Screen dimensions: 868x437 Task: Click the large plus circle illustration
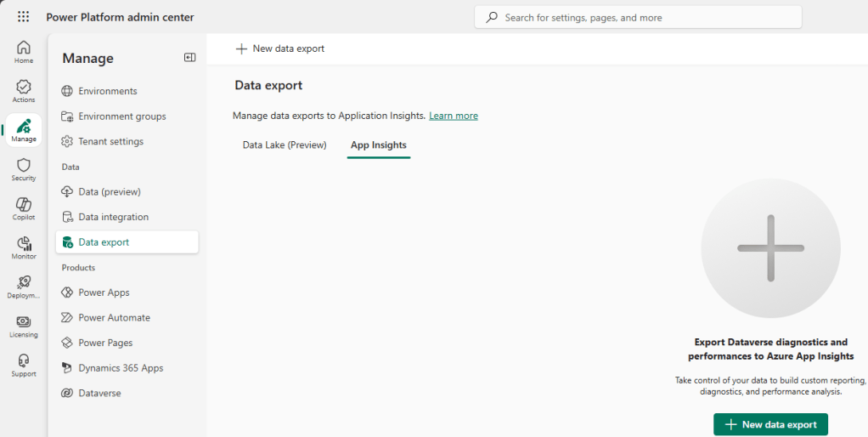pyautogui.click(x=770, y=248)
